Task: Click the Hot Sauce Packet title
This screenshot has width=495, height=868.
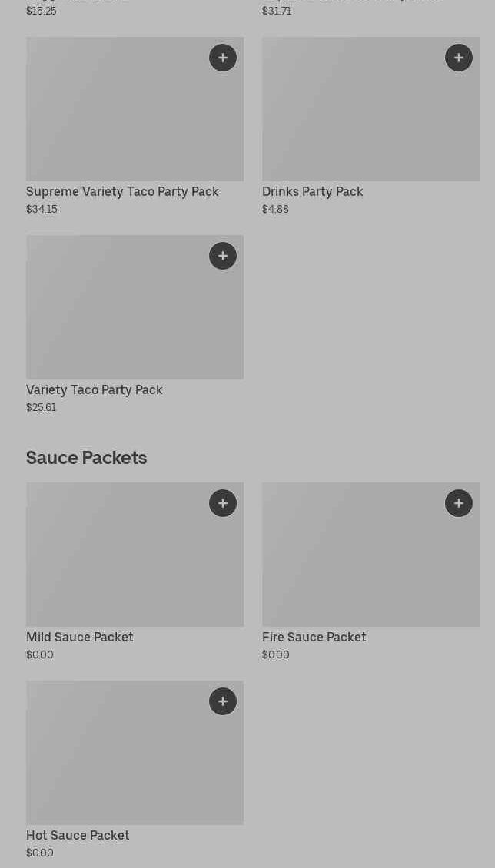Action: click(x=78, y=835)
